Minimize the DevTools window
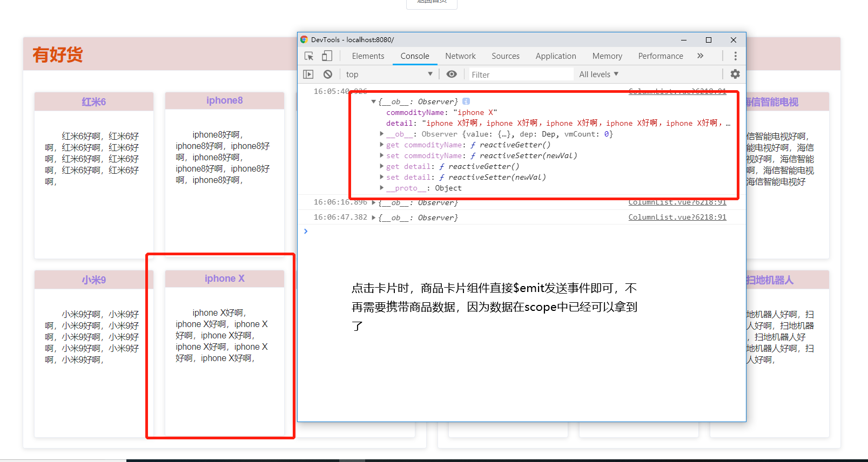Viewport: 868px width, 462px height. (x=684, y=40)
